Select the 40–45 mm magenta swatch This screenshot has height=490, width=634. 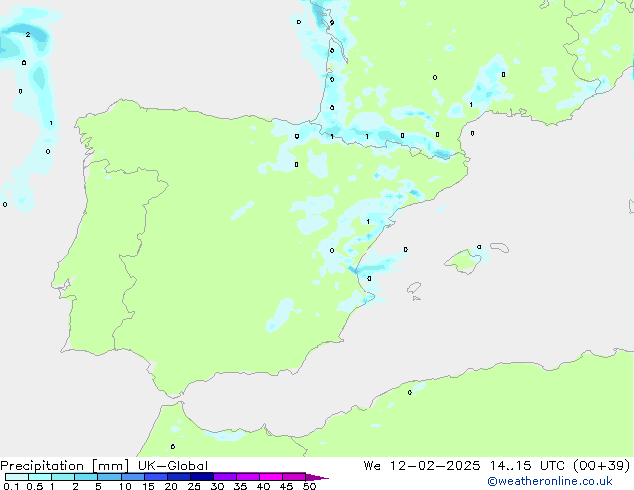point(271,477)
